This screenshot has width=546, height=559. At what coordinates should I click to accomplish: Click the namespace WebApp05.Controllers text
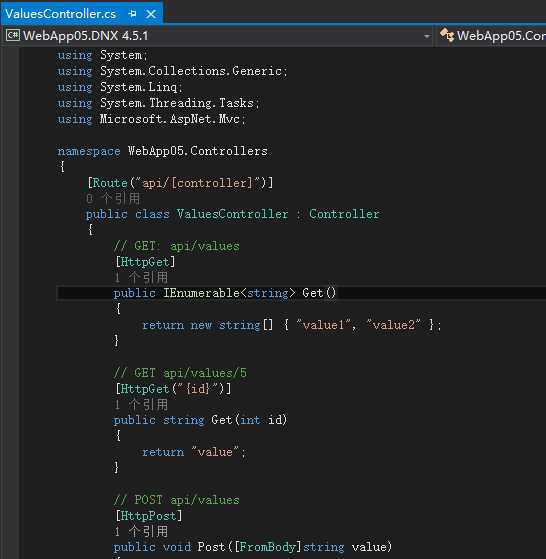(162, 151)
